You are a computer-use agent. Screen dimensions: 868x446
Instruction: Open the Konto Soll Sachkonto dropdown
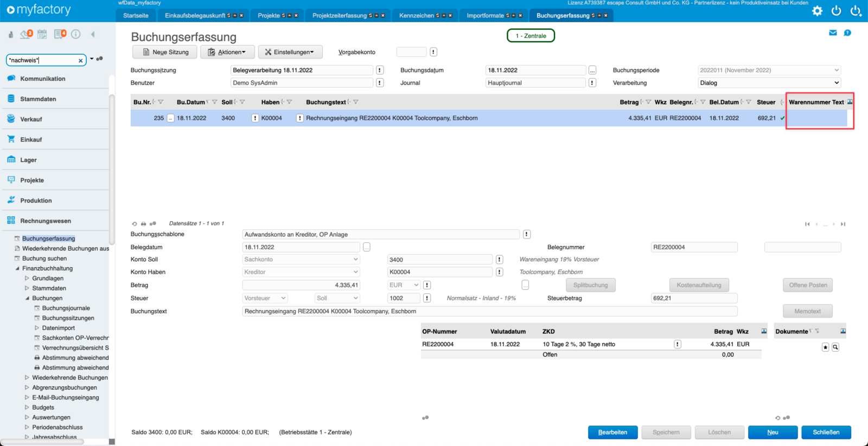(301, 260)
